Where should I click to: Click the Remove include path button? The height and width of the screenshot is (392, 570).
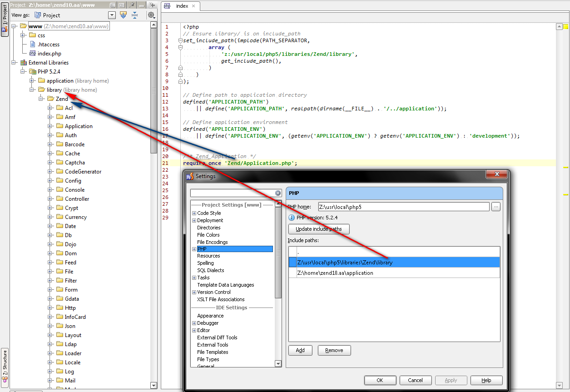point(334,350)
